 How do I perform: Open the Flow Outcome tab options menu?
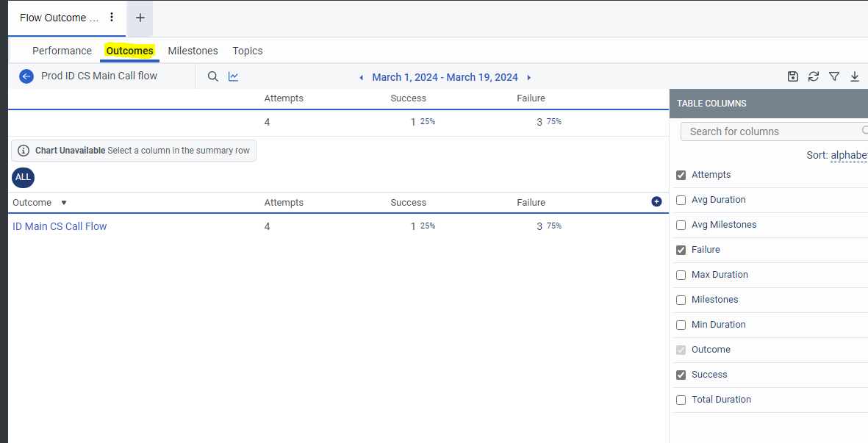[112, 17]
